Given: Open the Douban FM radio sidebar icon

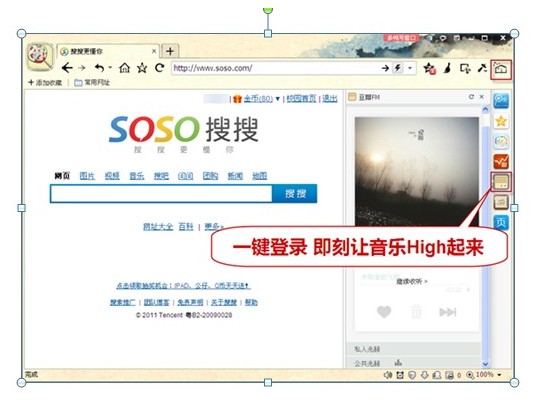Looking at the screenshot, I should (501, 182).
